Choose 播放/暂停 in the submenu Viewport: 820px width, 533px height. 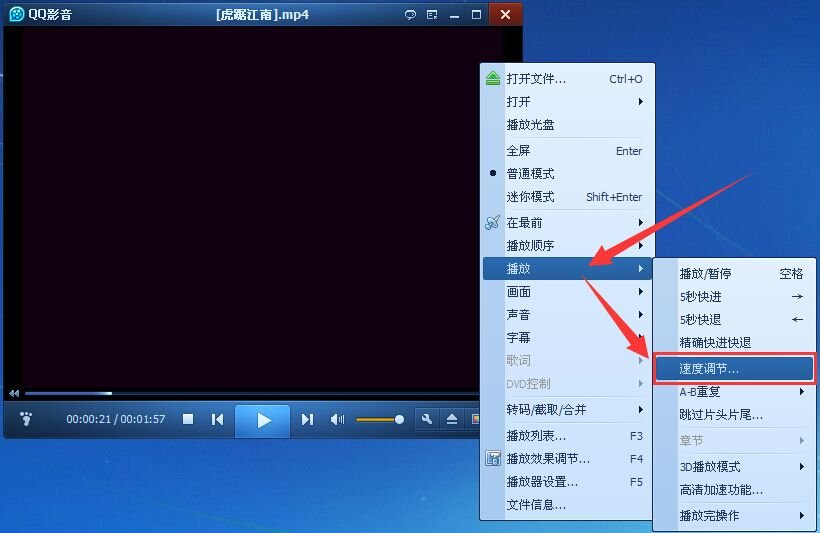(x=734, y=274)
